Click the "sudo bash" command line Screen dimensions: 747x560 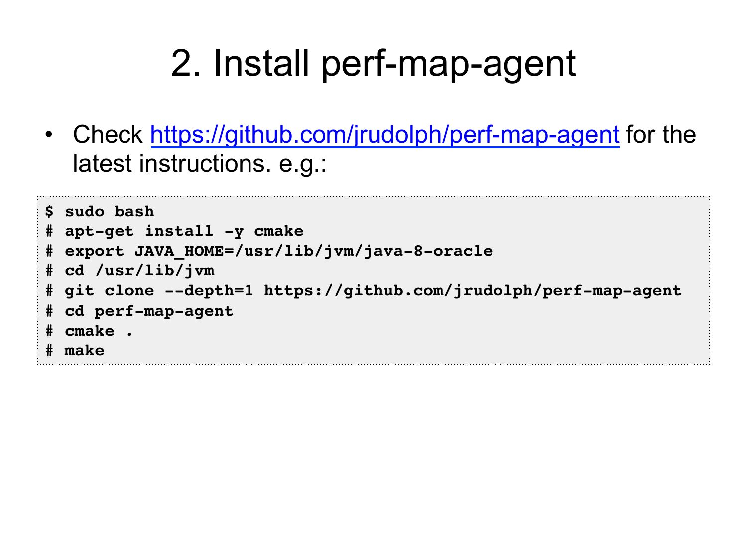[x=109, y=212]
